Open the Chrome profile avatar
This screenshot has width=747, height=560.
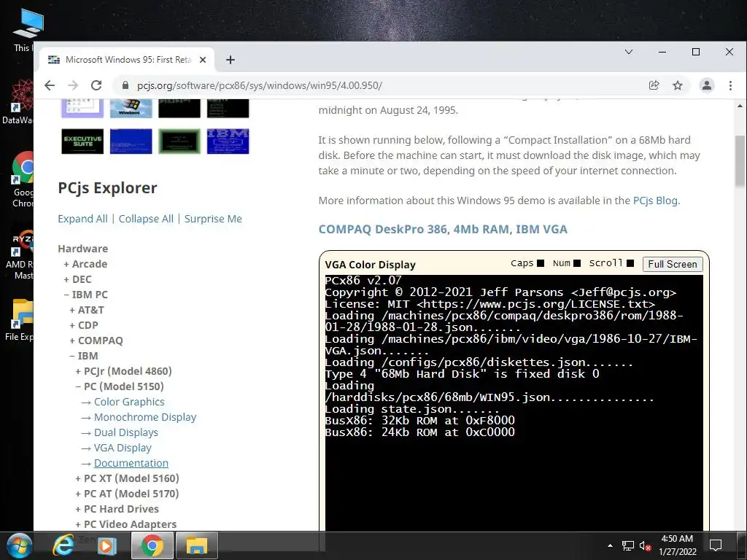[x=706, y=85]
